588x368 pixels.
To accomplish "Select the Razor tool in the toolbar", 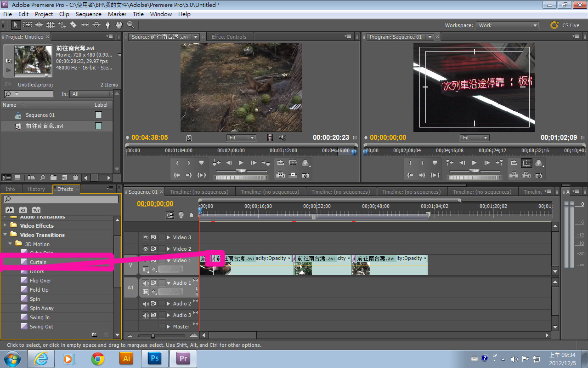I will tap(73, 25).
